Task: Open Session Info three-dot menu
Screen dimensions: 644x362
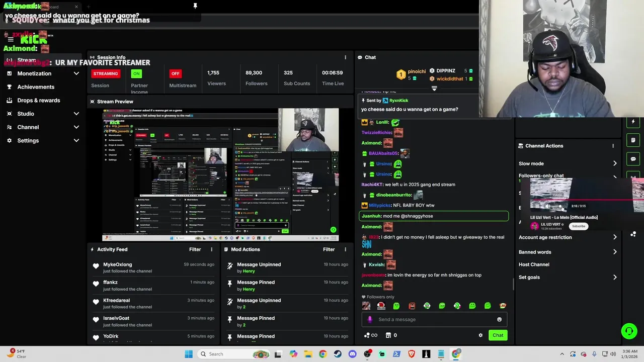Action: pos(345,57)
